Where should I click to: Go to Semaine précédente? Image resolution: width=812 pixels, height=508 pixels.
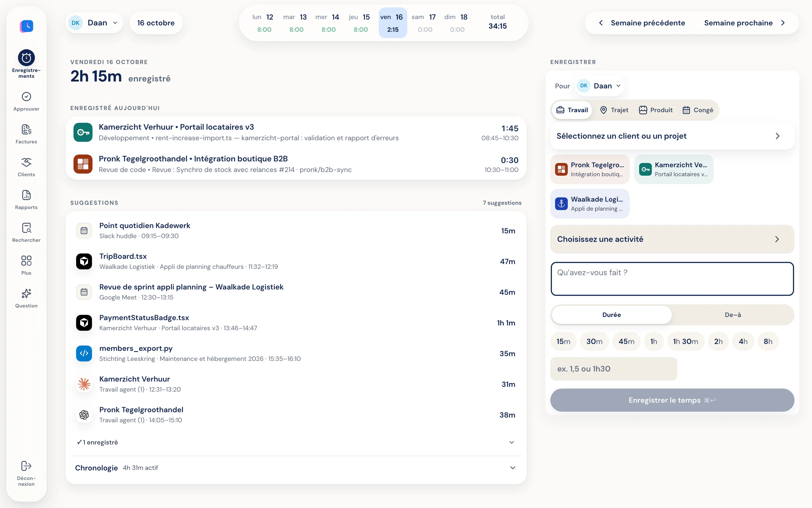[x=642, y=23]
